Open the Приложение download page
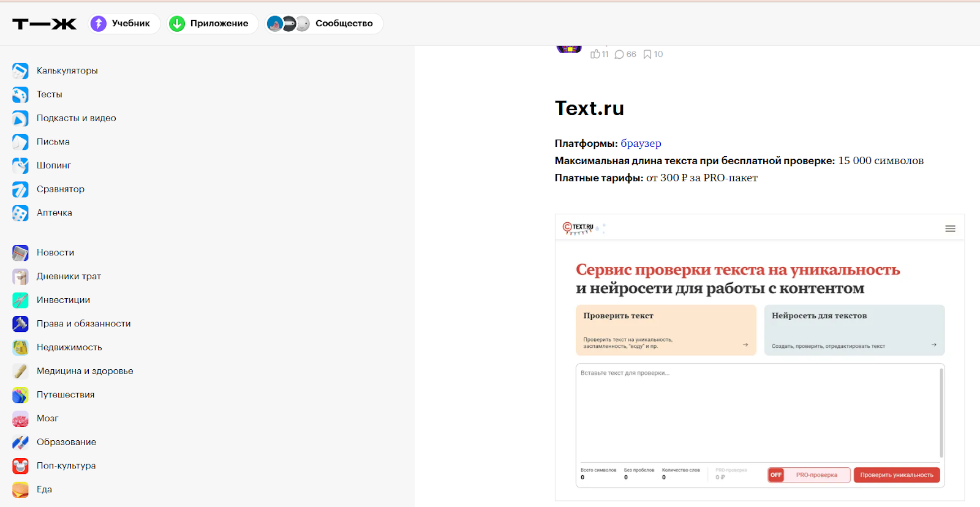 [x=209, y=23]
